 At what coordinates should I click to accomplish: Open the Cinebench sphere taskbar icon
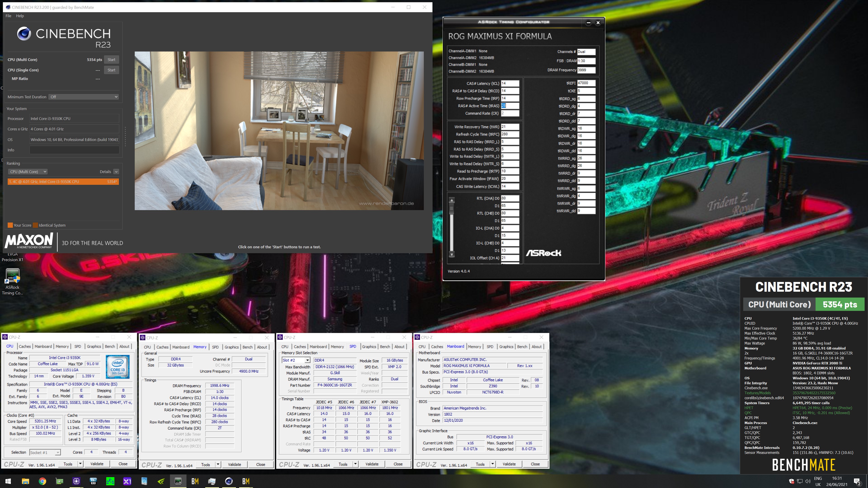[x=229, y=481]
